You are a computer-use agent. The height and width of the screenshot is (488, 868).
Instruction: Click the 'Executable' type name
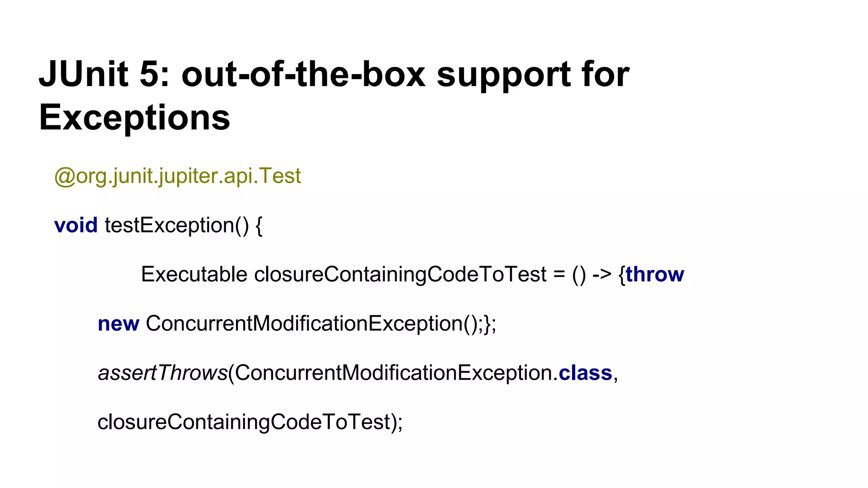(x=194, y=274)
